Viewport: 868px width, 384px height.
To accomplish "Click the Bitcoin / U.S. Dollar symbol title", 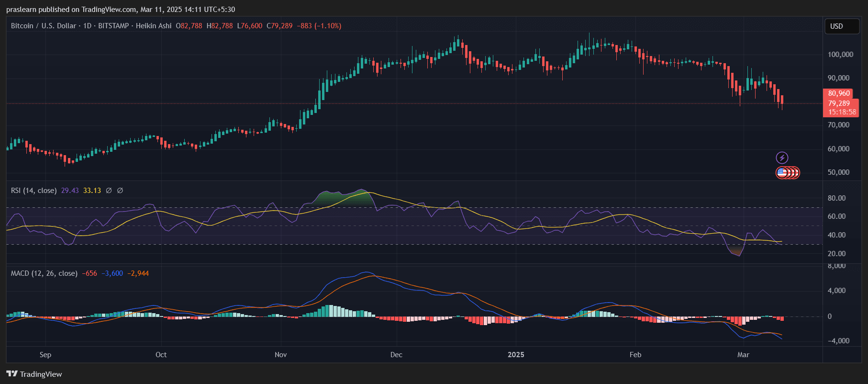I will (43, 26).
